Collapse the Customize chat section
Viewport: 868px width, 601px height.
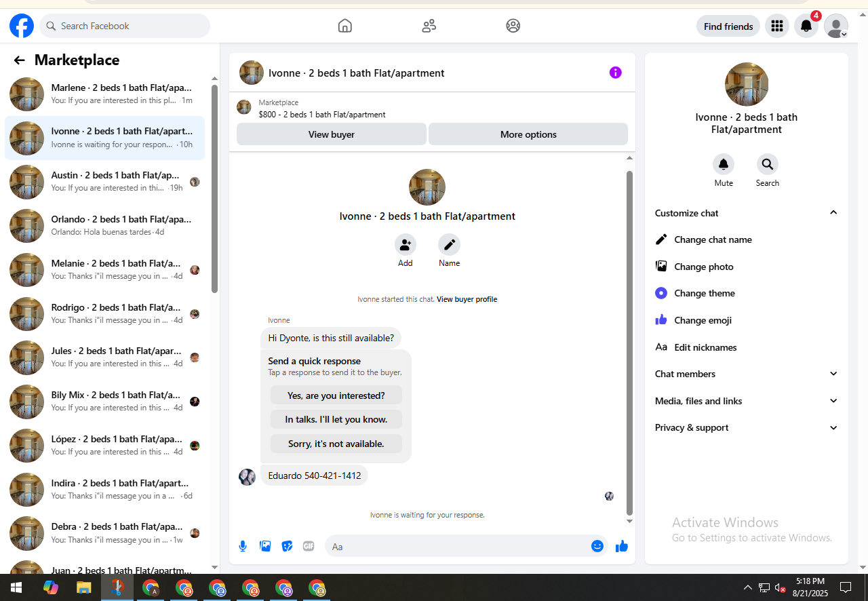click(x=747, y=213)
